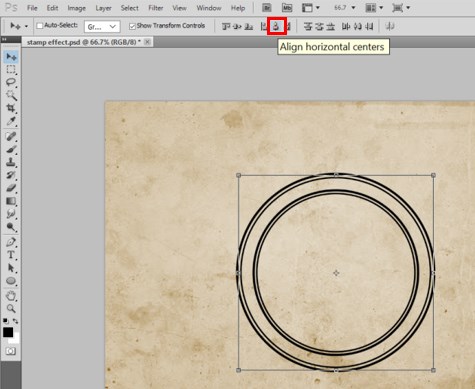
Task: Open the Select menu
Action: click(x=130, y=8)
